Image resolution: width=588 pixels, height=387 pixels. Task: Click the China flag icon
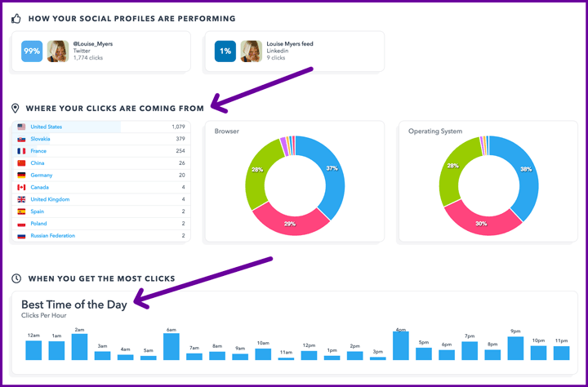(x=21, y=163)
